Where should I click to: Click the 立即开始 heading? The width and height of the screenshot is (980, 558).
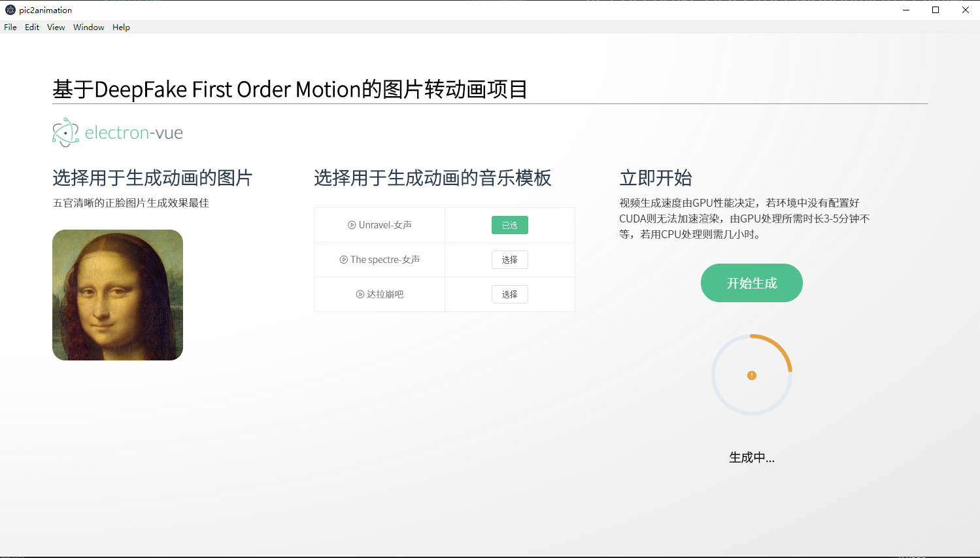coord(656,178)
